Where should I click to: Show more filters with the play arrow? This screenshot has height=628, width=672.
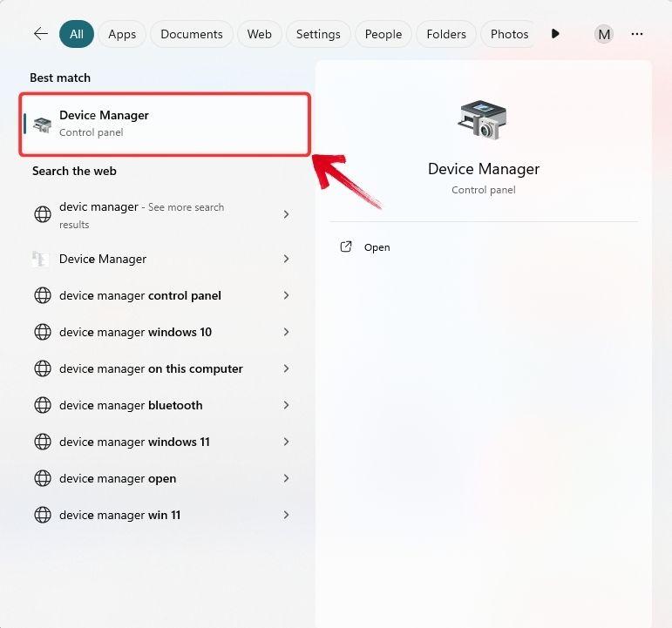coord(555,33)
